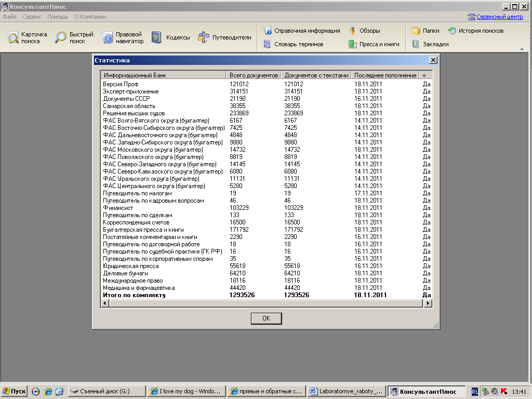Click КонсультантПлюс title bar app icon

coord(5,6)
